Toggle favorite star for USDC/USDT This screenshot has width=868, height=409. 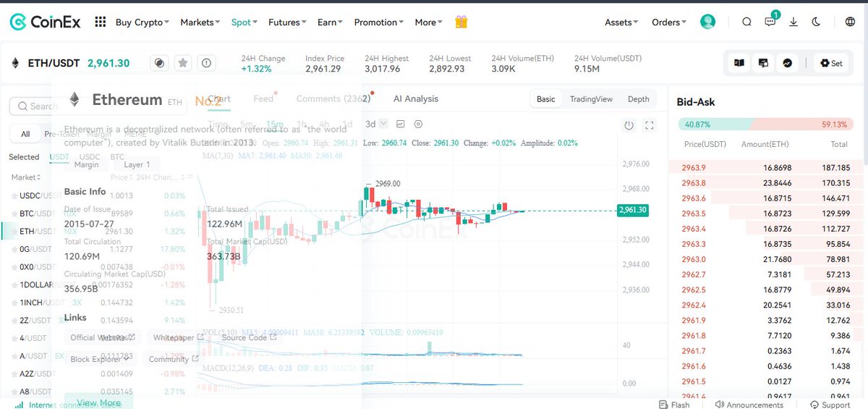click(14, 196)
